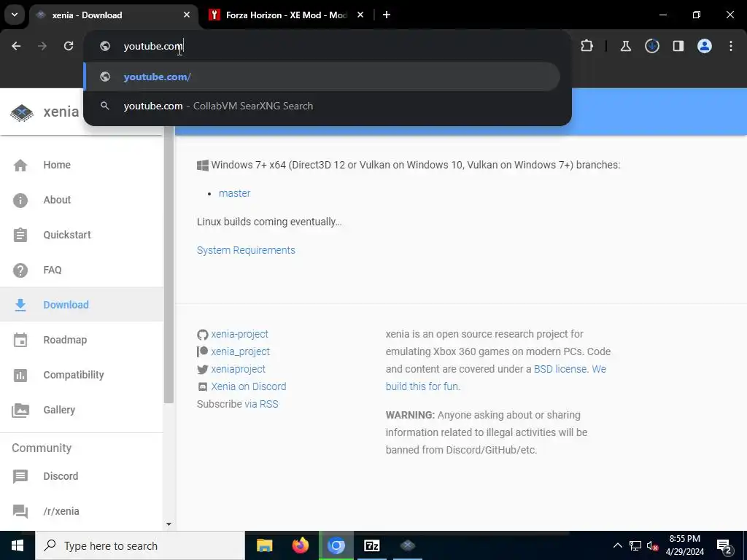Open the Discord community link
The height and width of the screenshot is (560, 747).
(61, 476)
